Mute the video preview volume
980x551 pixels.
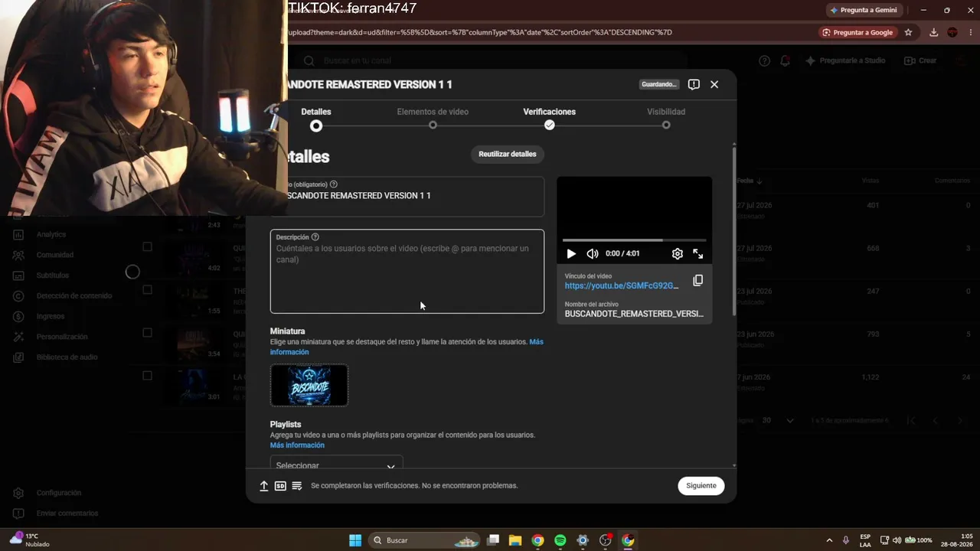[x=593, y=254]
